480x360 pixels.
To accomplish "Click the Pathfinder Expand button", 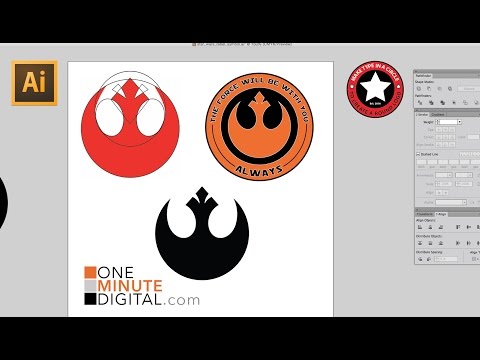I will pos(469,89).
